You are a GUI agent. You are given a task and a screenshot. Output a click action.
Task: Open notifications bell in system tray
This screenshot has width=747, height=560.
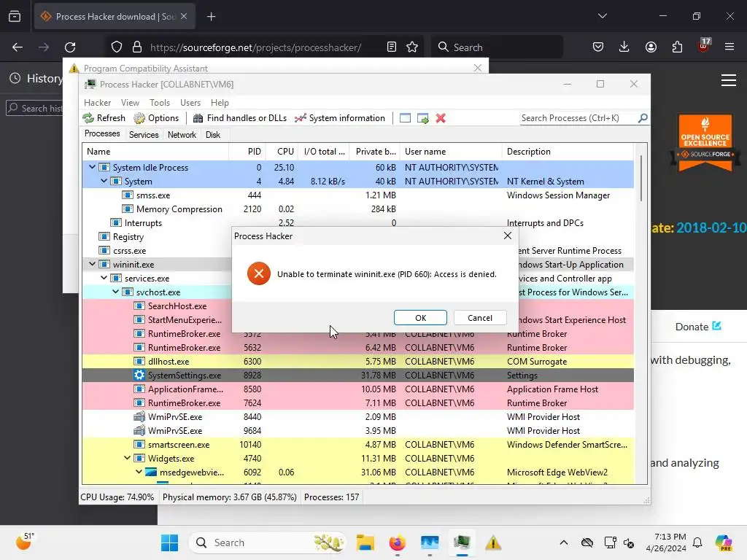click(697, 542)
